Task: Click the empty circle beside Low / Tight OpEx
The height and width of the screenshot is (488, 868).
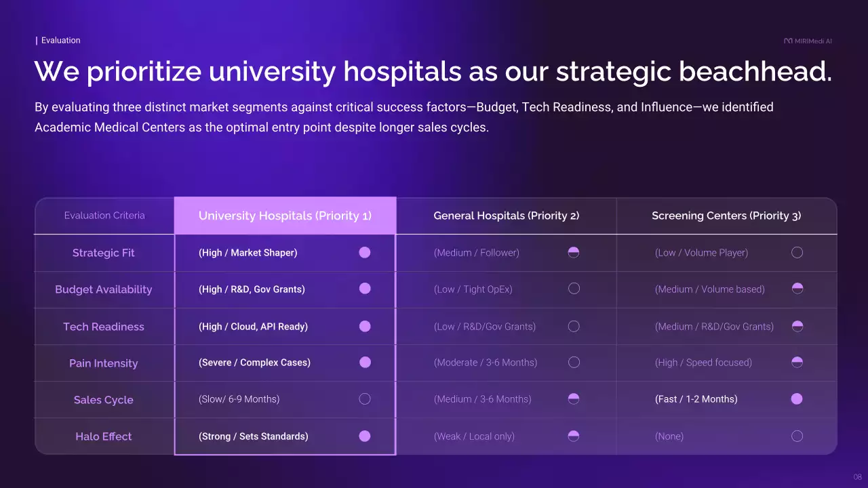Action: tap(574, 289)
